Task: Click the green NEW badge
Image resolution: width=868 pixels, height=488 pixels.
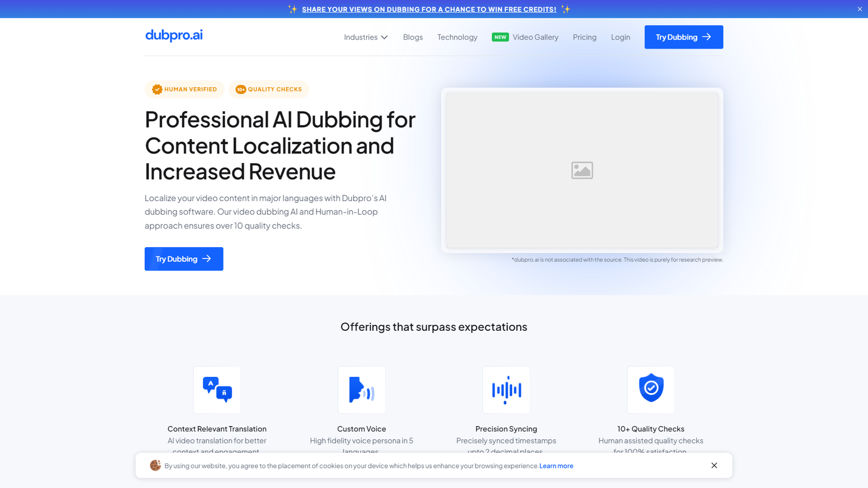Action: (500, 37)
